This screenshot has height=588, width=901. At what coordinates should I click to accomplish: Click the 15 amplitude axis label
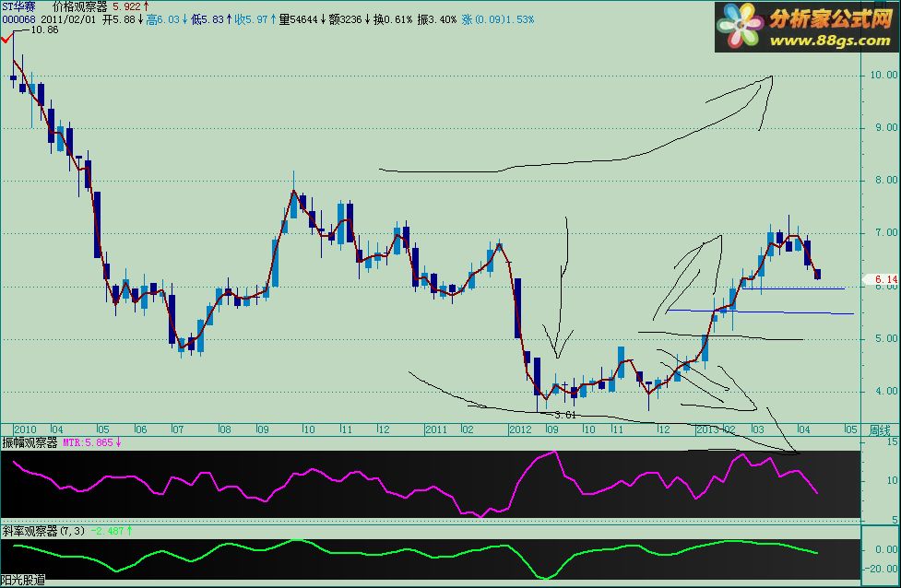coord(893,442)
